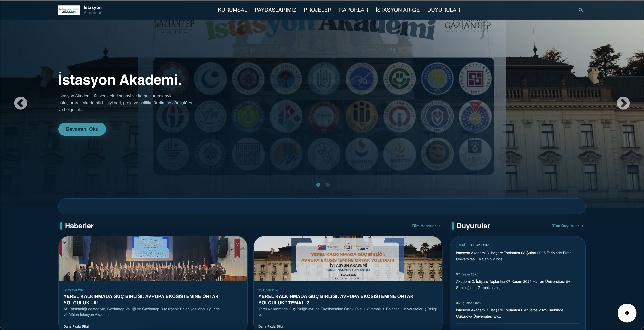Go to İSTASYON AR-GE page

pyautogui.click(x=397, y=10)
